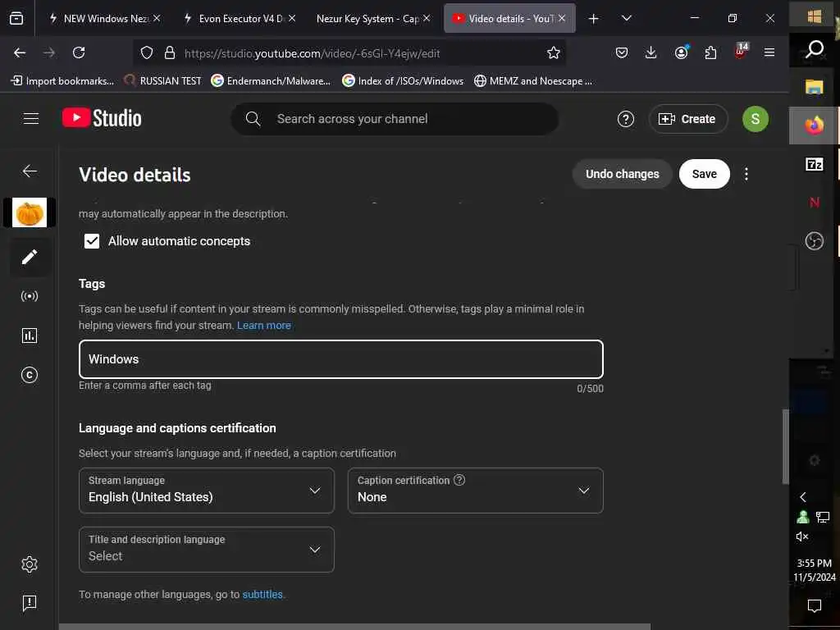Open the Windows taskbar search icon
Screen dimensions: 840x630
[815, 50]
